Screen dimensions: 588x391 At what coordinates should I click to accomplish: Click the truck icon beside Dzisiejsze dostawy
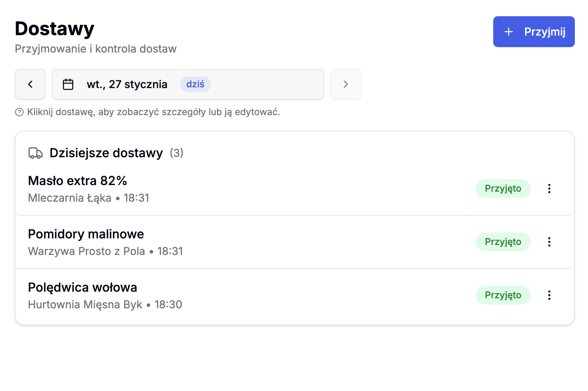pyautogui.click(x=36, y=153)
